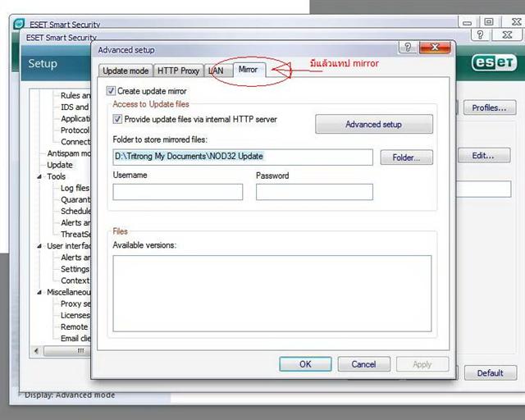The height and width of the screenshot is (420, 525).
Task: Click the tree horizontal scrollbar left arrow
Action: tap(36, 350)
